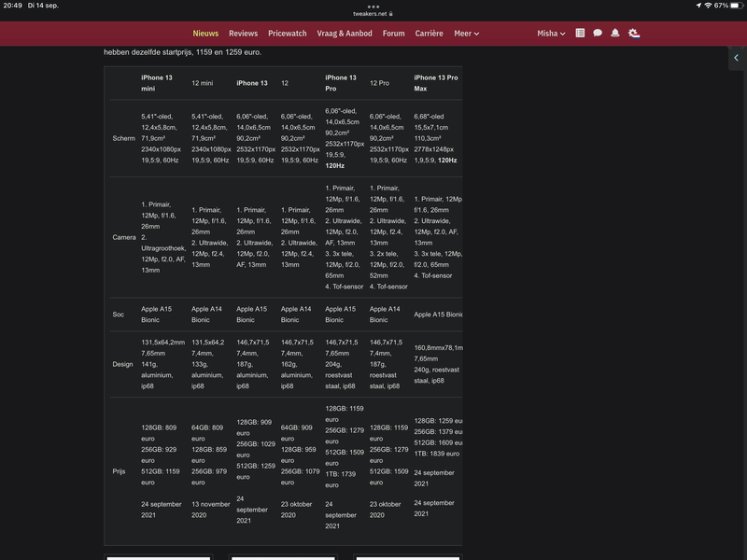Tap the tweakers.net address bar

[373, 14]
